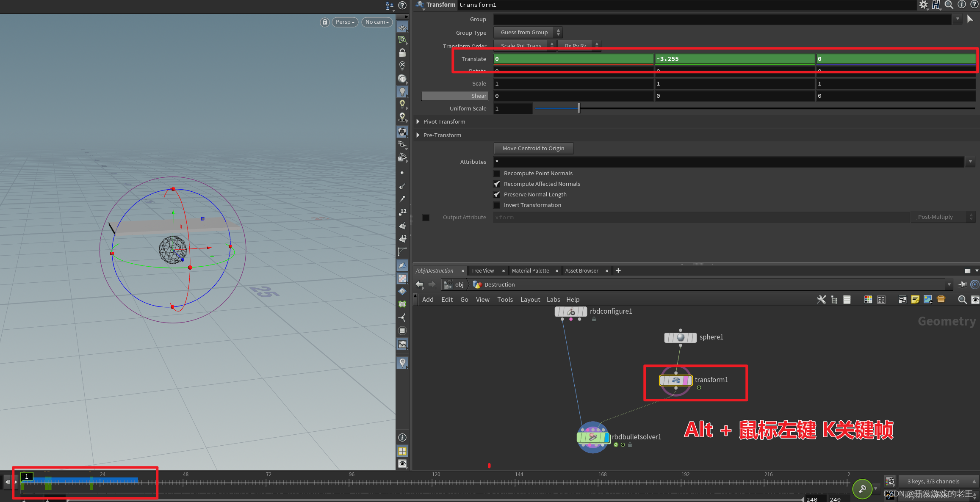980x502 pixels.
Task: Click the color palette grid icon
Action: 868,300
